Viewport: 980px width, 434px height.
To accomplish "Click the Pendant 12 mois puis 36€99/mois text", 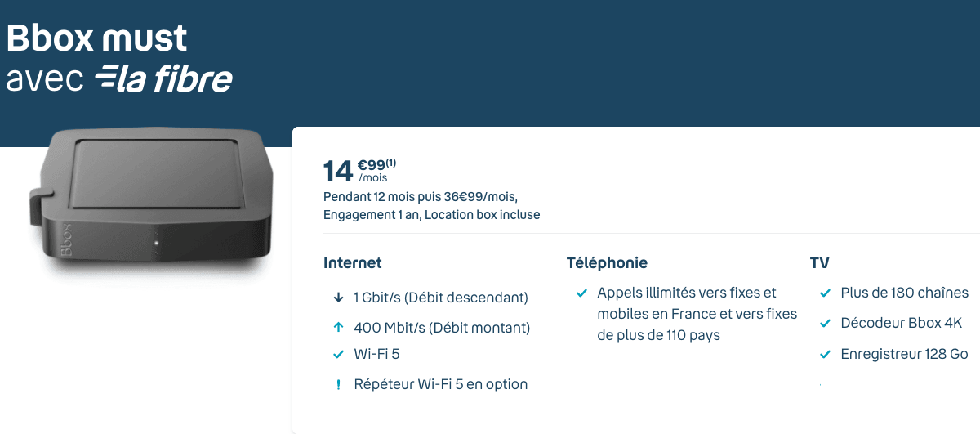I will click(x=421, y=197).
